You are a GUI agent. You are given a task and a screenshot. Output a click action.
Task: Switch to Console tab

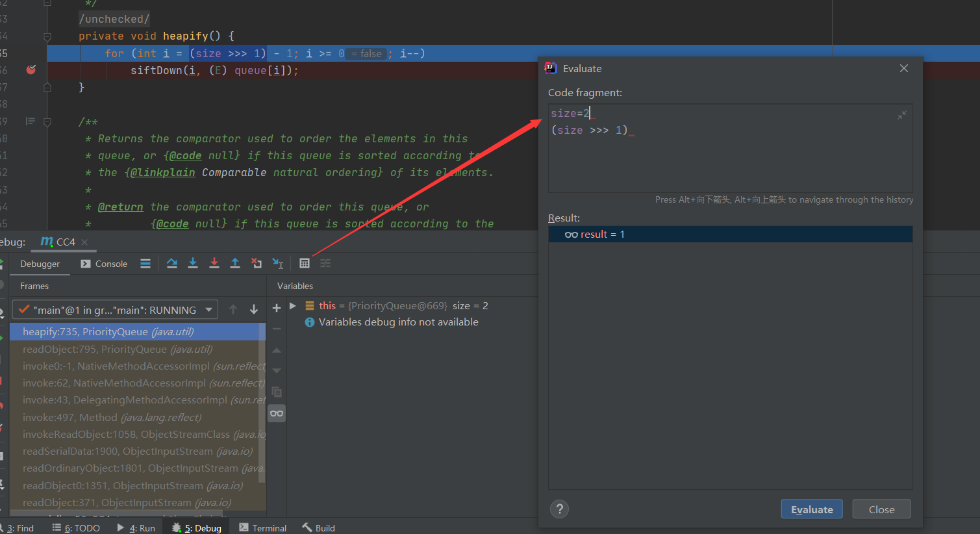pyautogui.click(x=104, y=264)
